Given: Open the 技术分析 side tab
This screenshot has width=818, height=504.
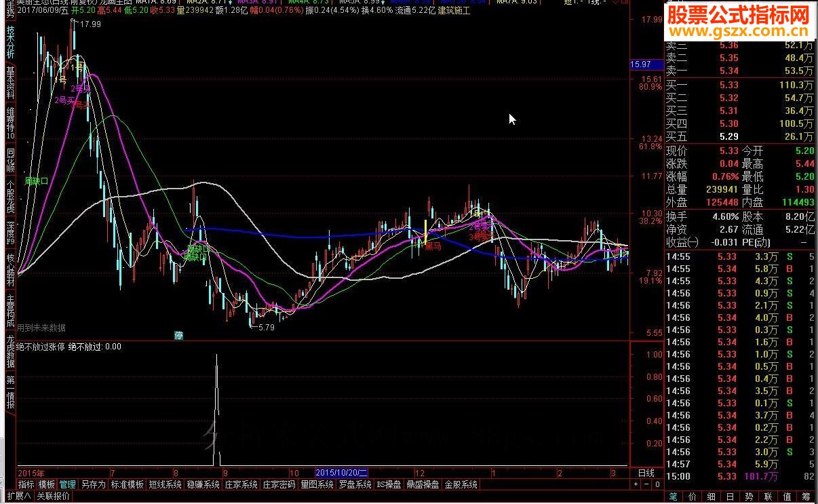Looking at the screenshot, I should coord(10,43).
